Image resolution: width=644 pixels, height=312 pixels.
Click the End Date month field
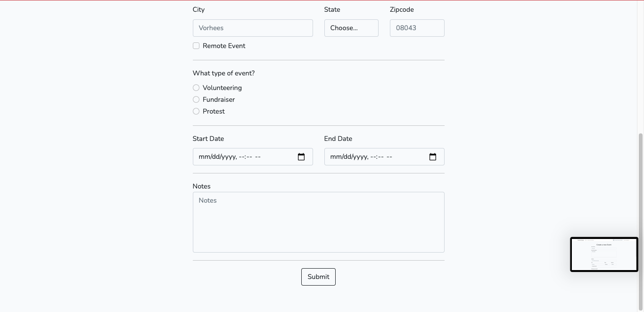(x=336, y=157)
